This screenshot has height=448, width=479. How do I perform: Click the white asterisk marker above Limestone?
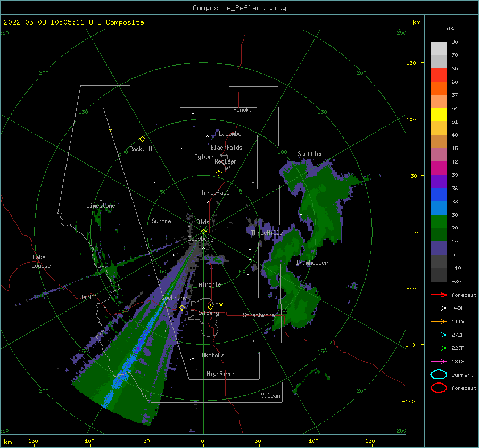pyautogui.click(x=101, y=201)
